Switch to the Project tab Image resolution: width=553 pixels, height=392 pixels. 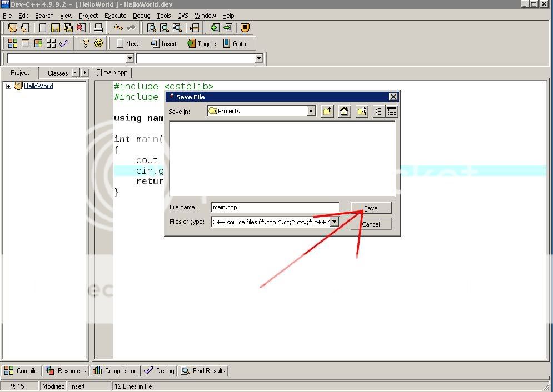tap(20, 73)
